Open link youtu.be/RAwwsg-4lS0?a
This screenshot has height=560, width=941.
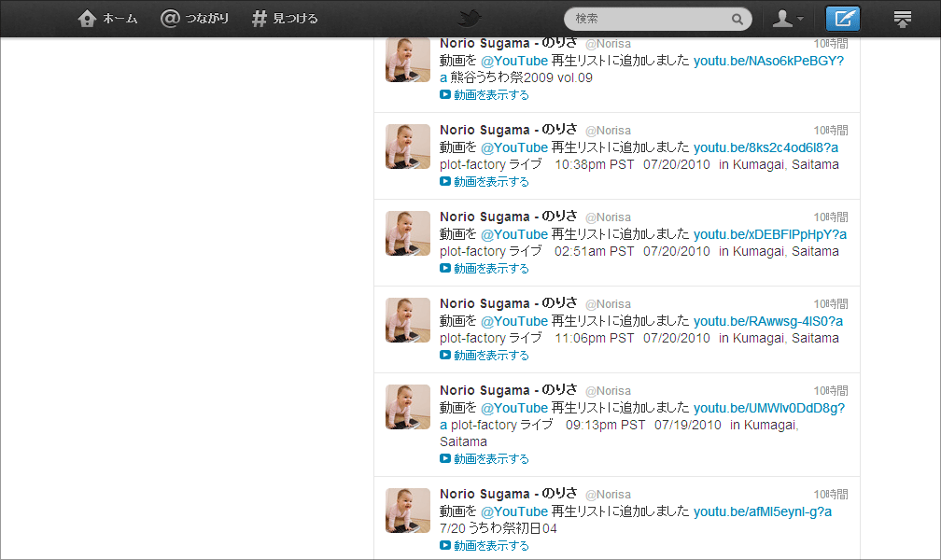768,322
